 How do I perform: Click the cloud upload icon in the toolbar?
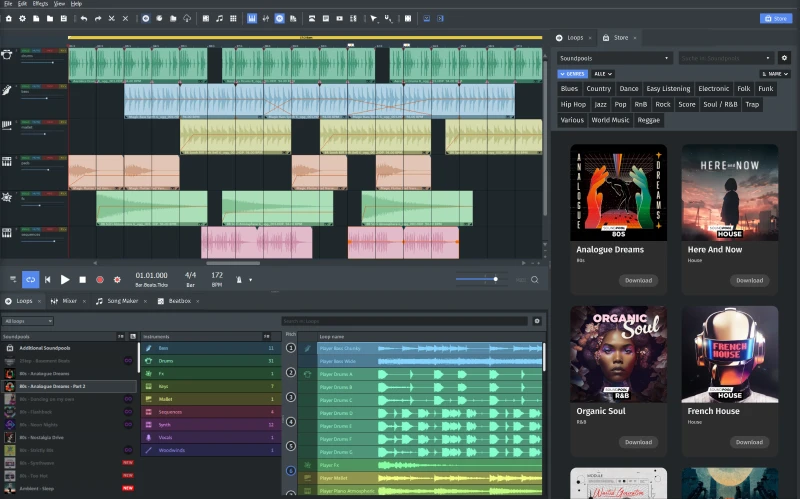click(187, 18)
